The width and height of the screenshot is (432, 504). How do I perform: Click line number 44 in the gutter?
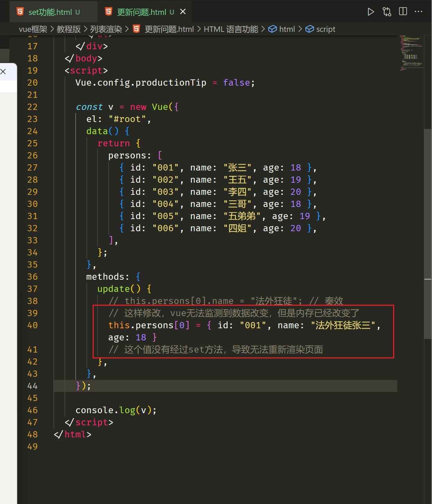32,386
